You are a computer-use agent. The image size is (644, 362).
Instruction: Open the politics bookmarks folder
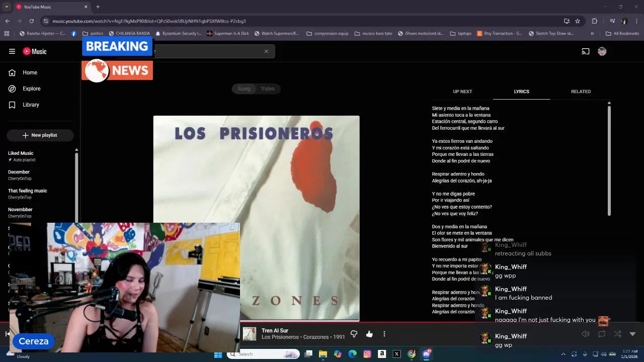click(x=93, y=34)
